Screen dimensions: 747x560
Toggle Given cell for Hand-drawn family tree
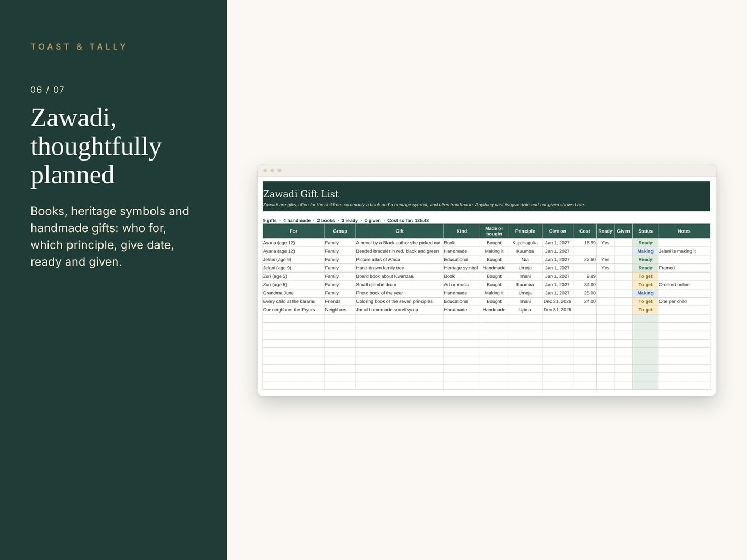(x=623, y=268)
